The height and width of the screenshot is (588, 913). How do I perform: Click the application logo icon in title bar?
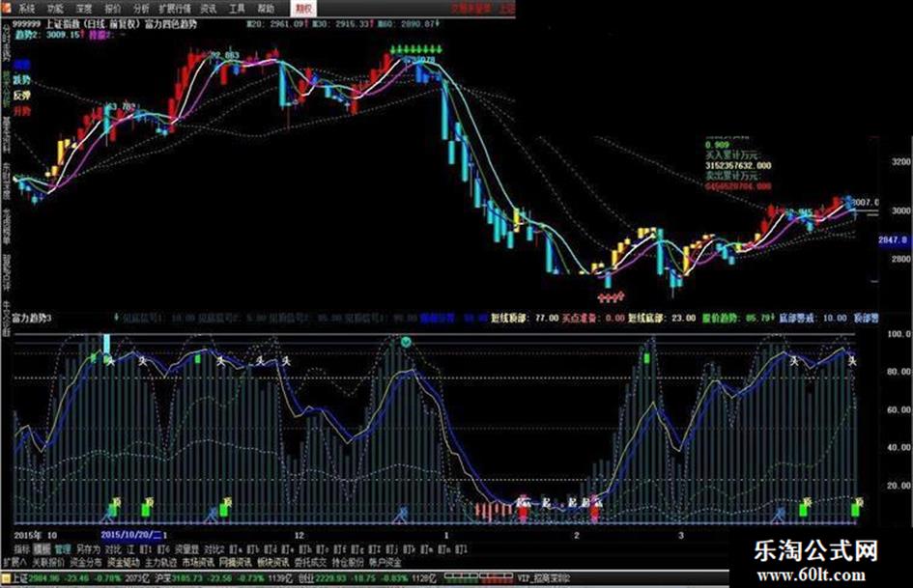6,8
